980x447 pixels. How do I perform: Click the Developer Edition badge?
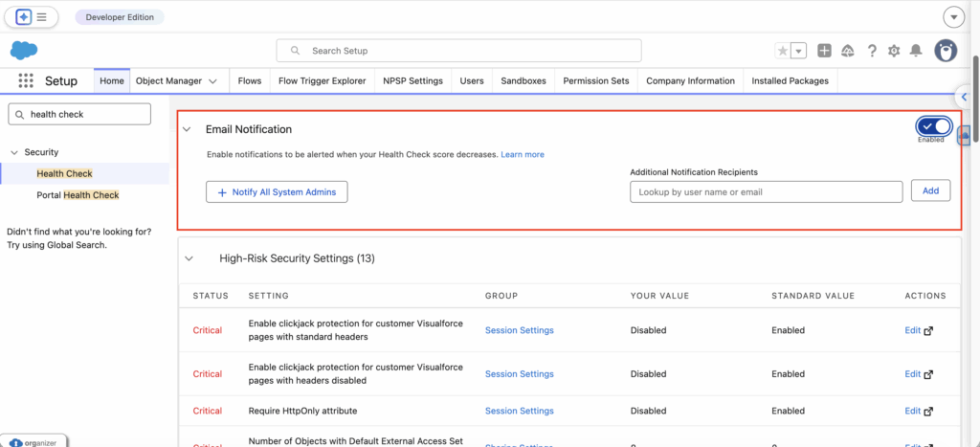point(120,17)
